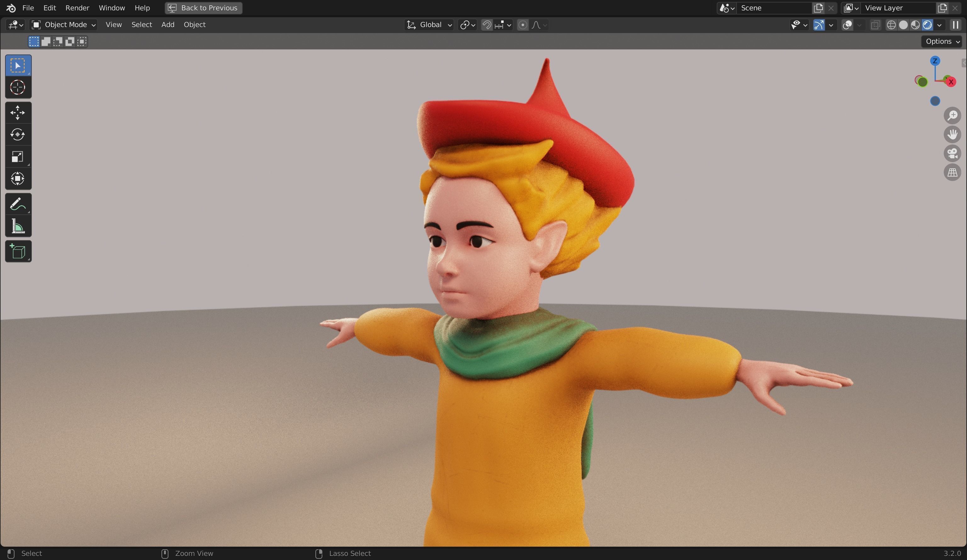
Task: Click the Z axis on navigation gizmo
Action: pyautogui.click(x=935, y=61)
